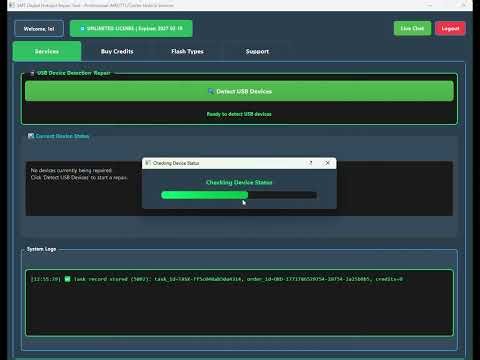Click the Current Device Status section icon
This screenshot has height=360, width=480.
pyautogui.click(x=31, y=136)
